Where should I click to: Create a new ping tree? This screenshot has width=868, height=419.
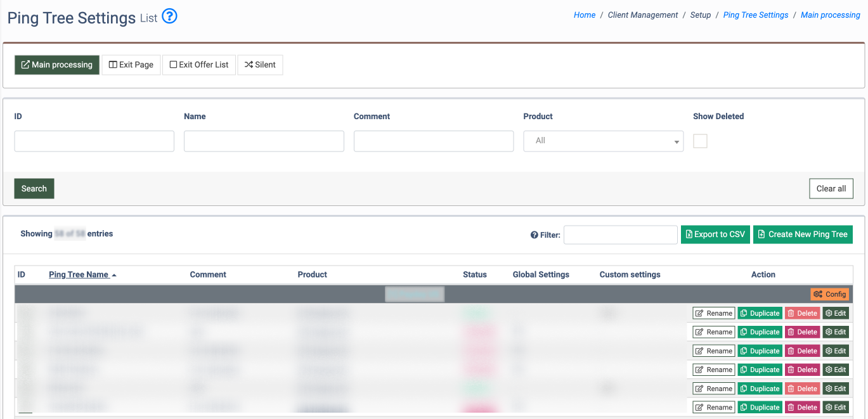pos(803,235)
